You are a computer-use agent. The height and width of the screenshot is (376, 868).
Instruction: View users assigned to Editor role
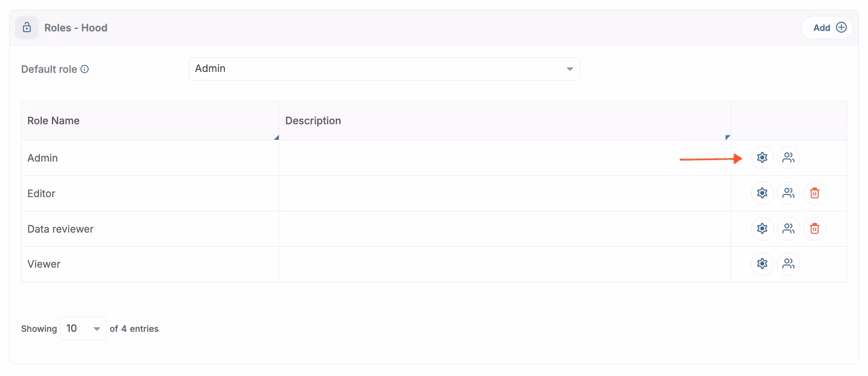click(x=788, y=193)
